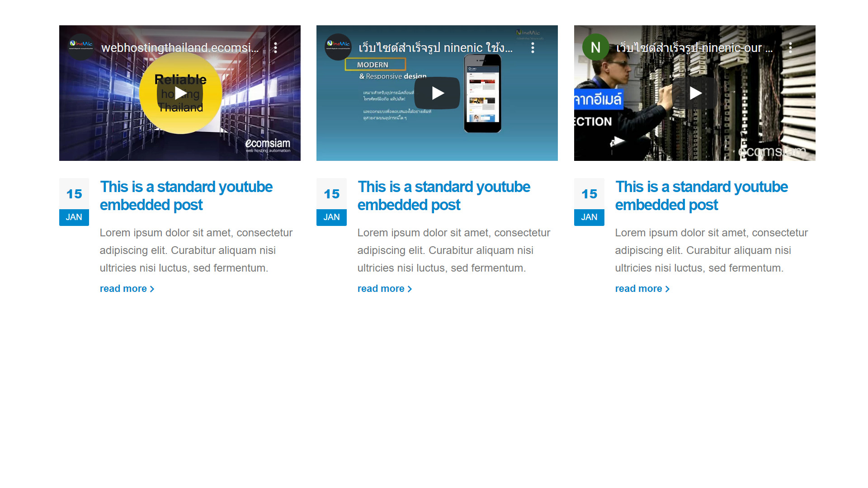This screenshot has height=488, width=868.
Task: Open more options menu on ninenic-our video
Action: click(x=791, y=48)
